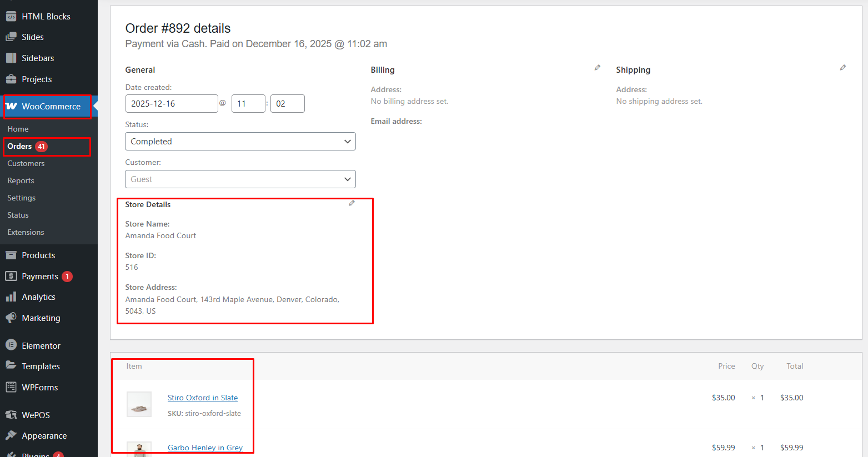
Task: Click the store name Amanda Food Court
Action: 160,235
